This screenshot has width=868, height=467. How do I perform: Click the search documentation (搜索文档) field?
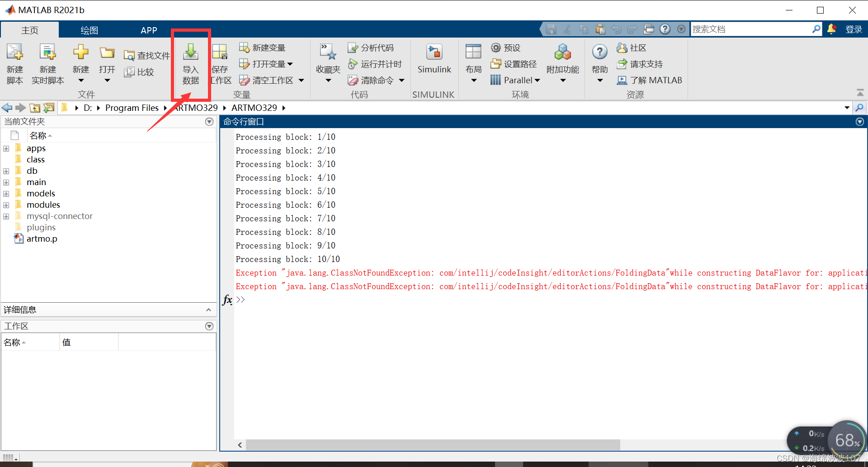pos(750,29)
